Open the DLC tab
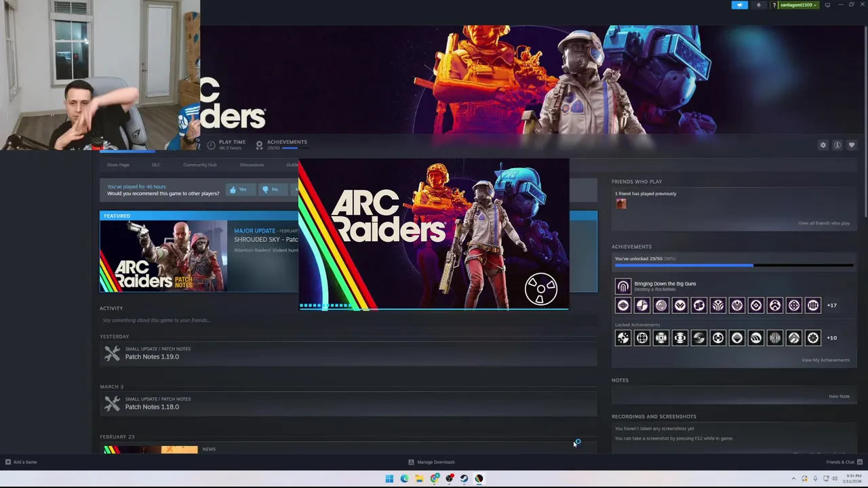Screen dimensions: 868x488 (x=156, y=165)
